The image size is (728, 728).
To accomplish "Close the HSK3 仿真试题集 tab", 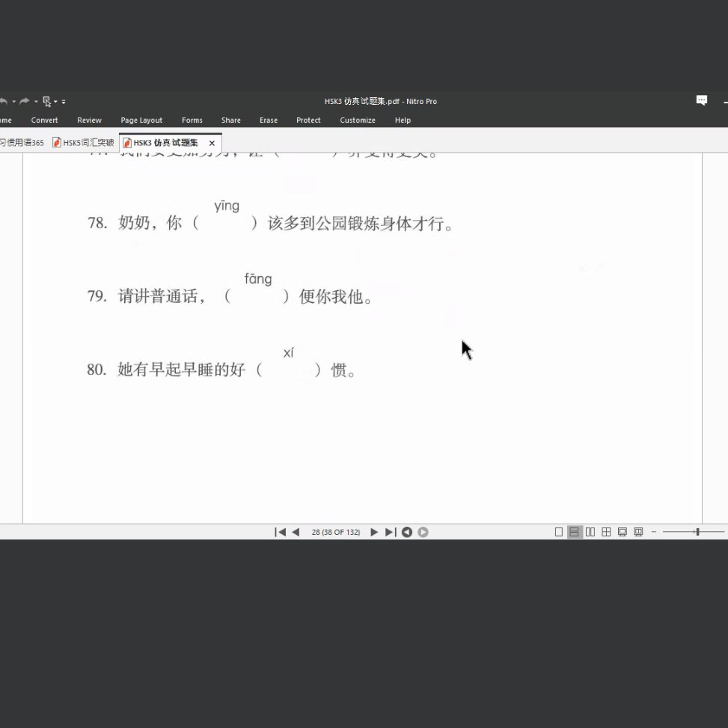I will pyautogui.click(x=212, y=143).
